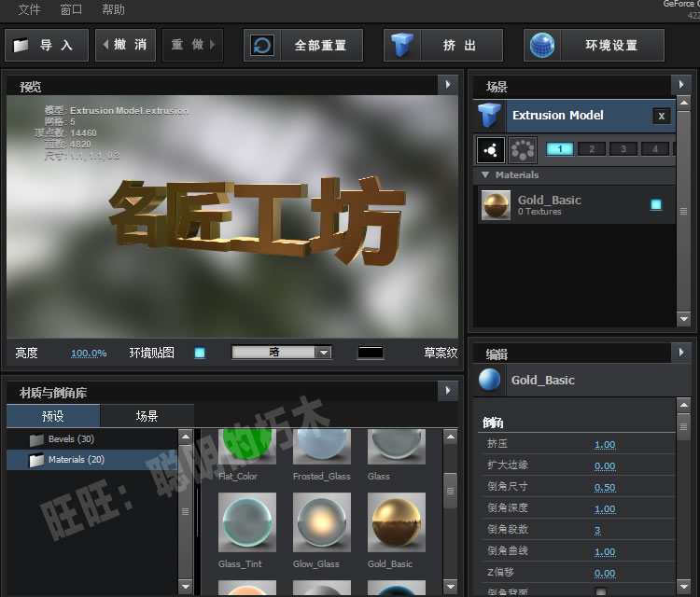The image size is (700, 597).
Task: Open the 窗口 menu
Action: (x=71, y=9)
